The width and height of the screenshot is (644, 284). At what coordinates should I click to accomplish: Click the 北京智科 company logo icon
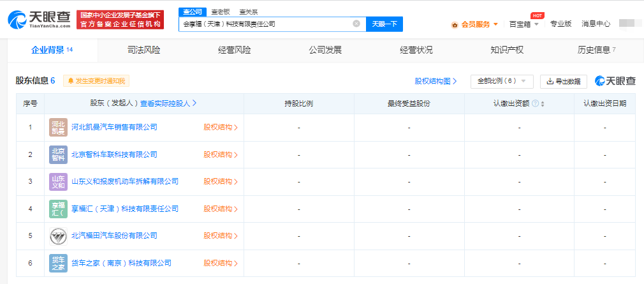pos(58,154)
